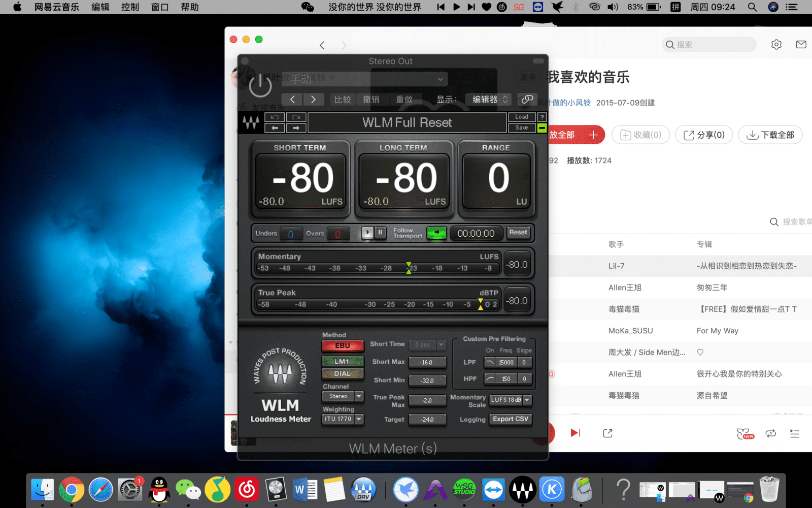Open NetEase mail messages icon
Viewport: 812px width, 508px height.
[x=801, y=45]
